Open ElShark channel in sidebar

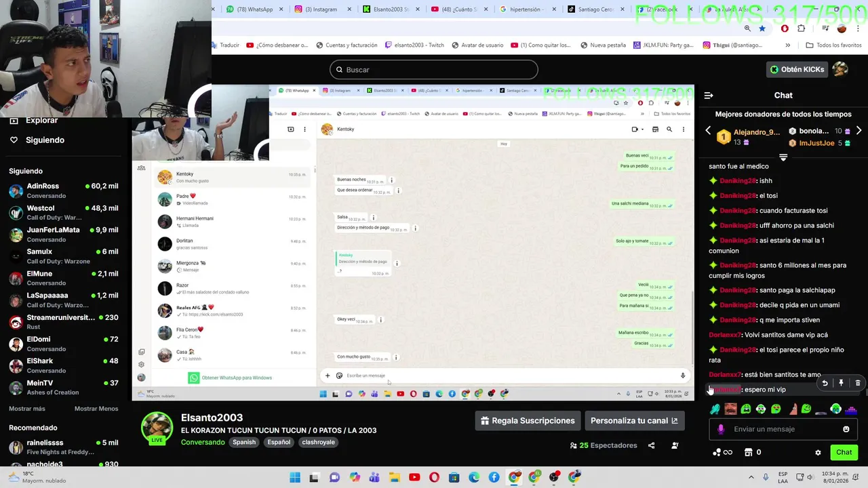point(64,365)
